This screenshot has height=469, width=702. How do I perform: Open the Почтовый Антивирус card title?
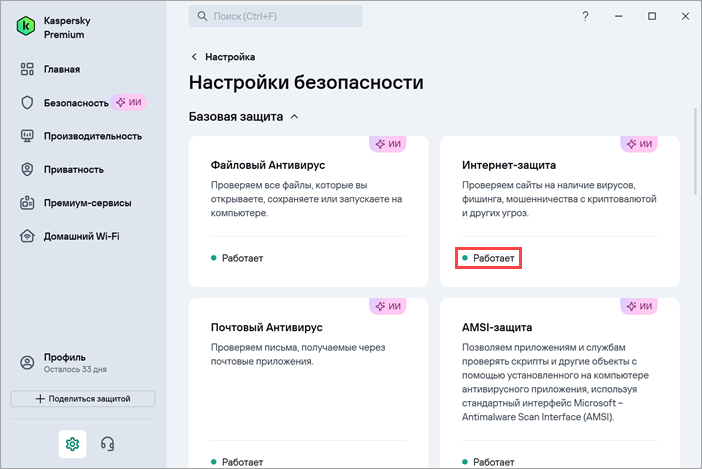click(x=266, y=327)
